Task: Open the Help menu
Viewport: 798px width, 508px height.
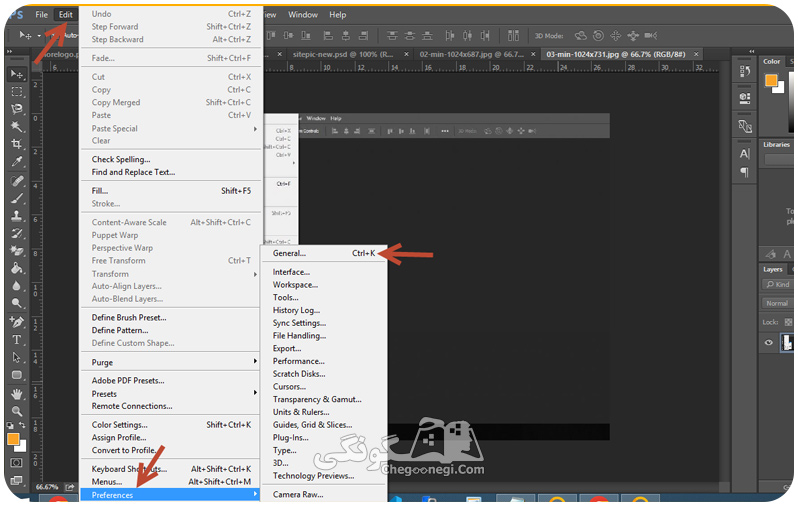Action: [337, 15]
